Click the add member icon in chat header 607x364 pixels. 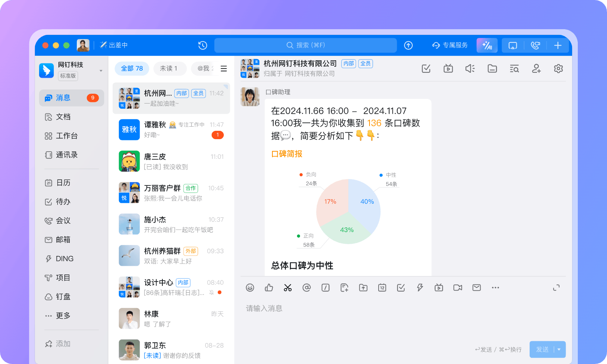[536, 69]
